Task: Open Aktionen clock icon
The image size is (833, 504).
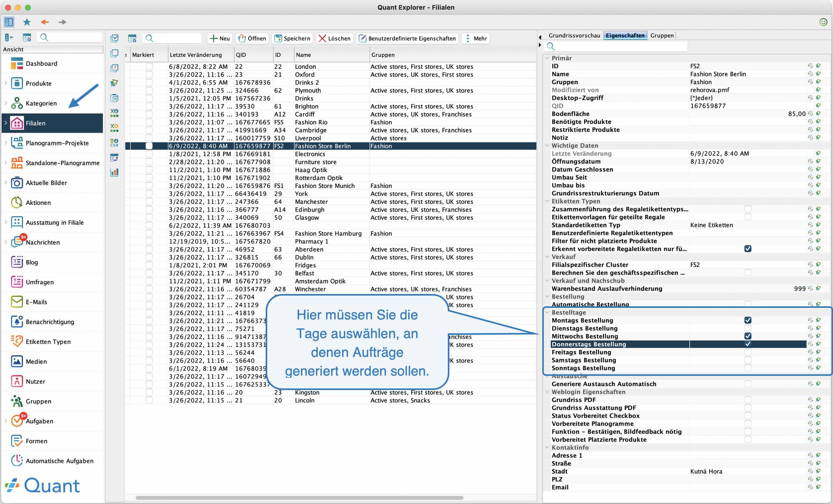Action: point(17,203)
